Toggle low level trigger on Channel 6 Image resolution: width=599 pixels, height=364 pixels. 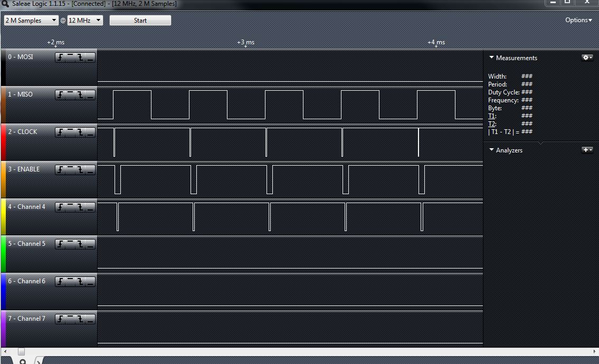90,282
